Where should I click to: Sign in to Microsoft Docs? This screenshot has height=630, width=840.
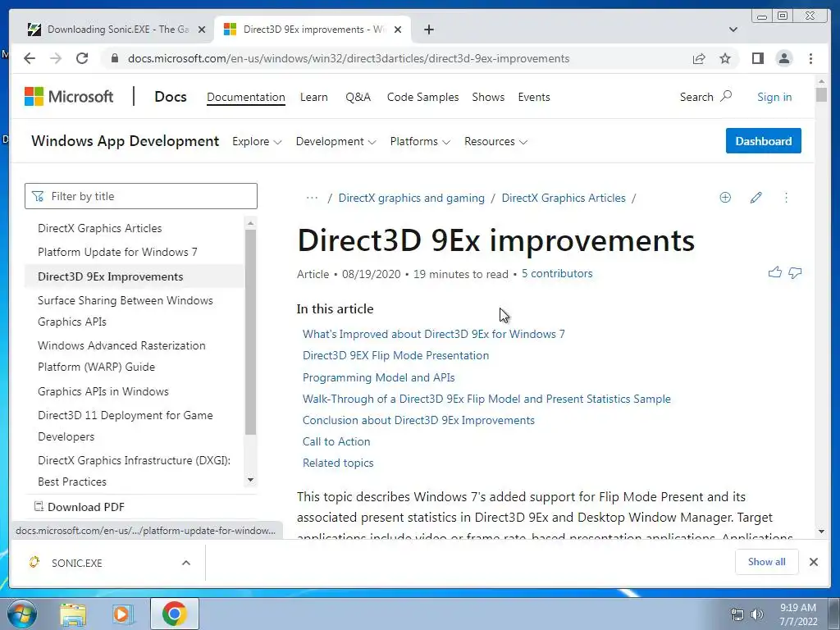[774, 97]
